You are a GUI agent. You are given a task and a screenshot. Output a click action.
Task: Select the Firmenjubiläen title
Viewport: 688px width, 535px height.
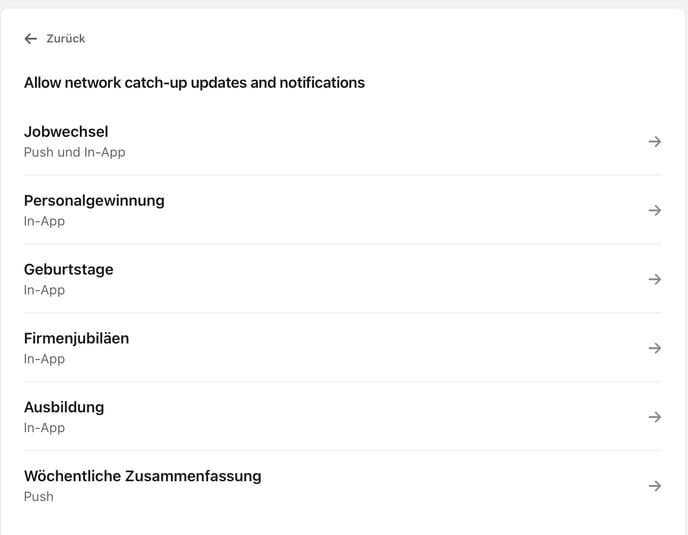click(76, 338)
